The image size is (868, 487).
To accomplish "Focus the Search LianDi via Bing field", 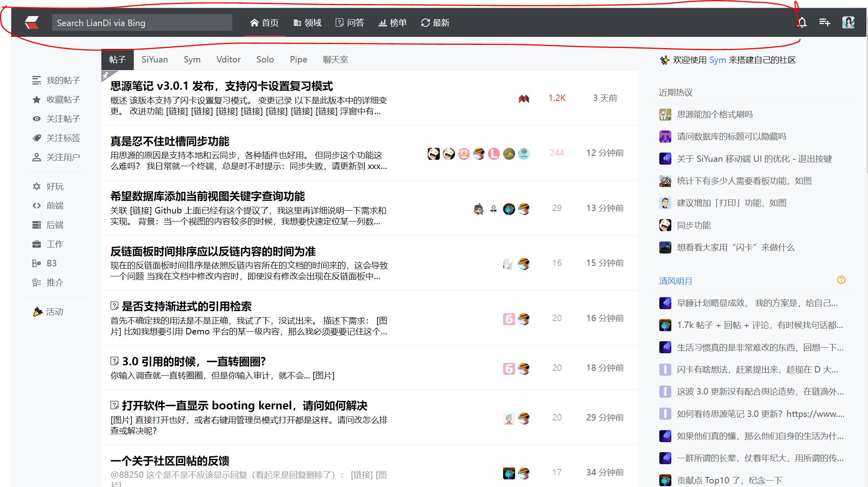I will pos(142,23).
